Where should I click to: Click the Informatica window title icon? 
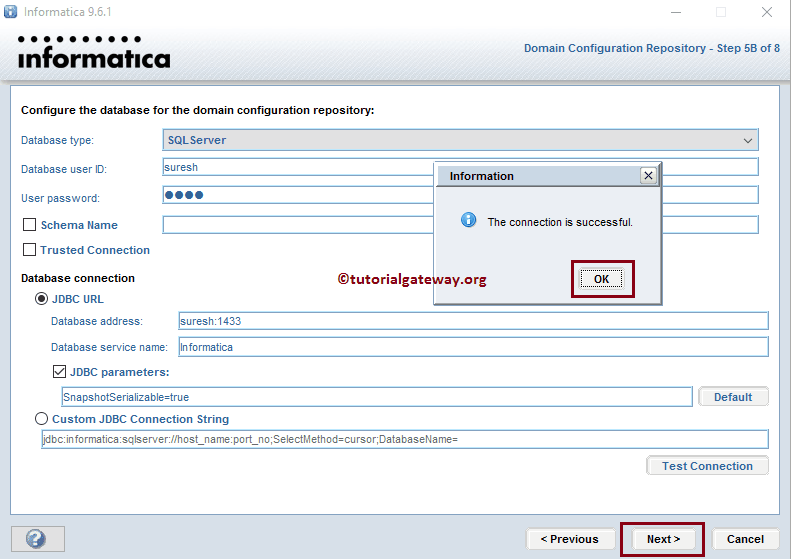[10, 11]
